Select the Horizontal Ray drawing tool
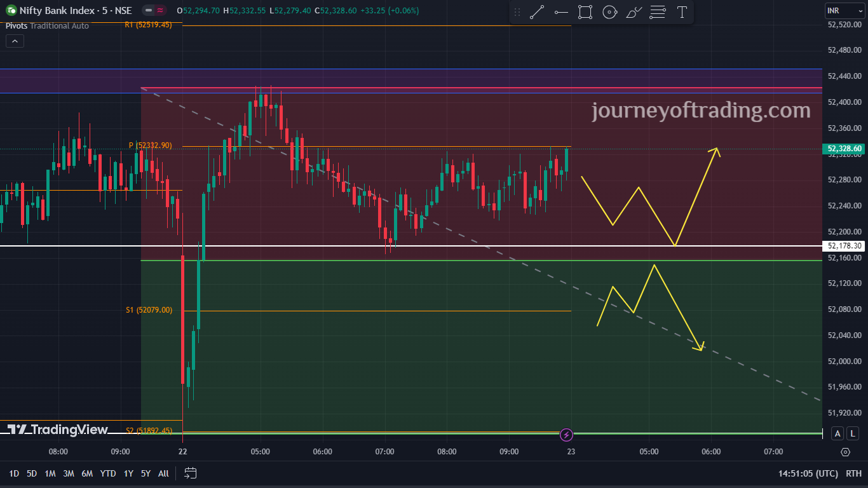Screen dimensions: 868x488 coord(561,12)
